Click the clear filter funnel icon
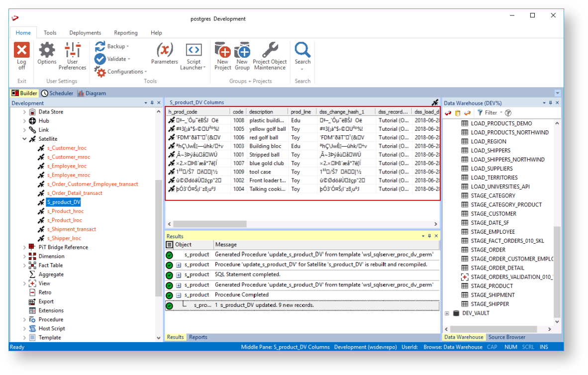Screen dimensions: 588x375 tap(508, 113)
